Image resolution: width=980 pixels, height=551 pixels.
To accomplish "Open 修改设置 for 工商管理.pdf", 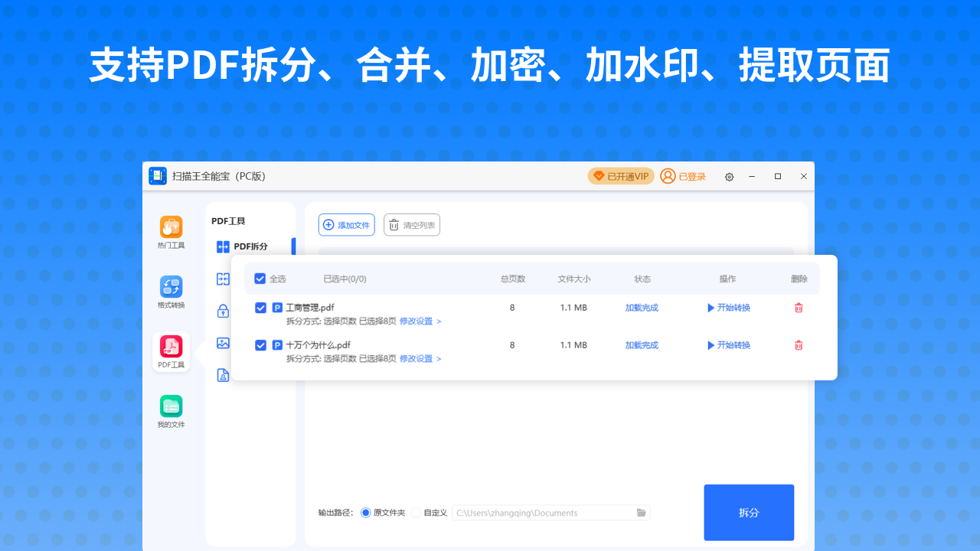I will click(x=416, y=321).
